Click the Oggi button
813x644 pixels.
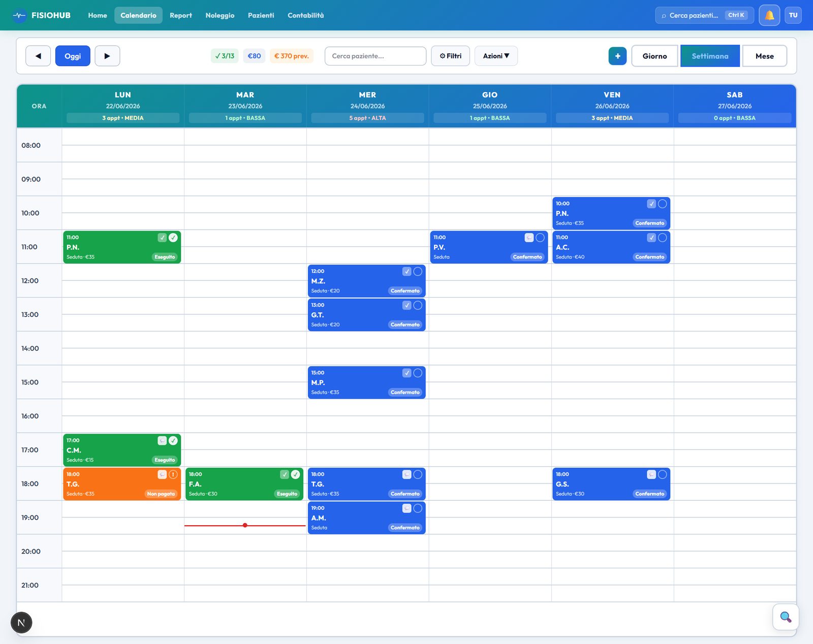tap(73, 56)
